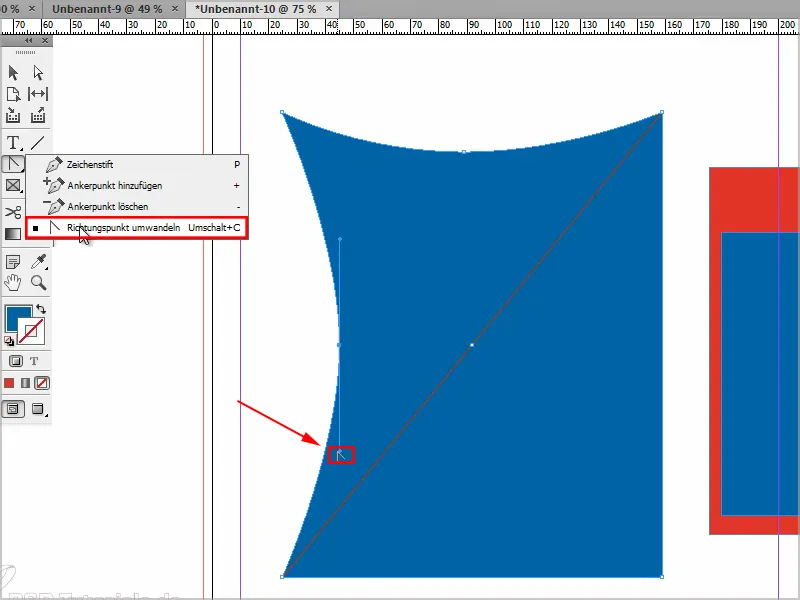Click the left-middle anchor point on curve
The width and height of the screenshot is (800, 600).
point(339,345)
